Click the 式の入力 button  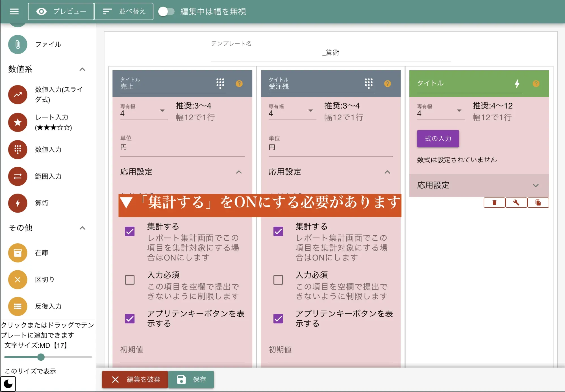click(438, 139)
